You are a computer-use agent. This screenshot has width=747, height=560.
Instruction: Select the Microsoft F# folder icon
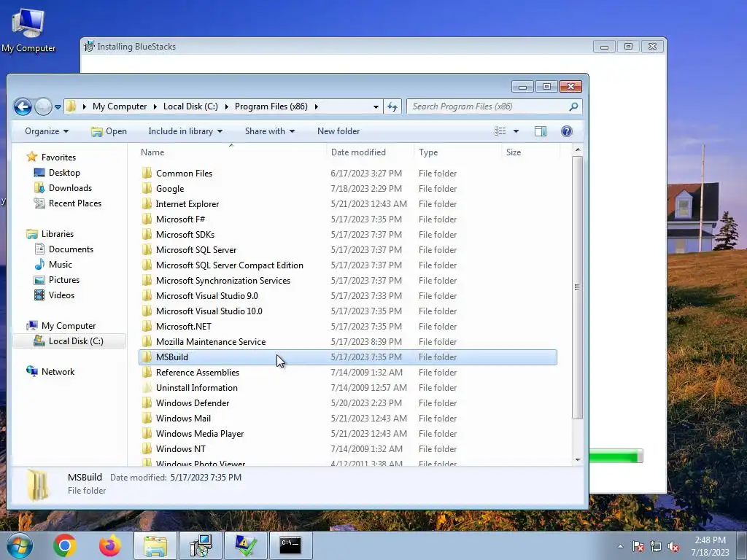coord(147,219)
